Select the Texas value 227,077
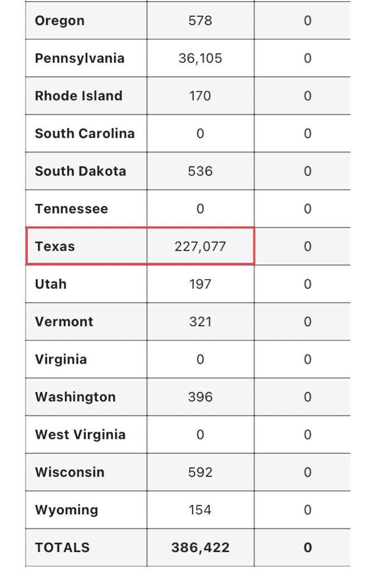 tap(200, 247)
